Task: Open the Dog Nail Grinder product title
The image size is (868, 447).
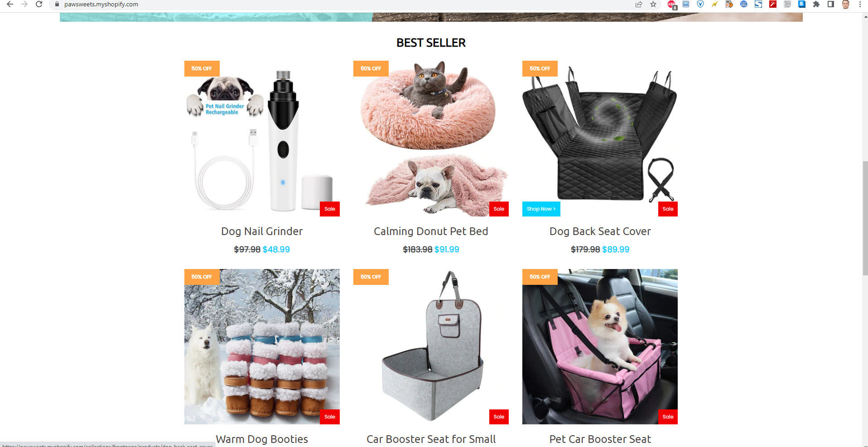Action: [x=262, y=231]
